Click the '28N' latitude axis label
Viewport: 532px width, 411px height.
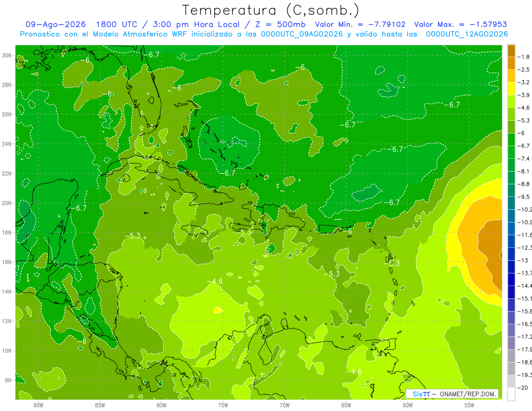coord(7,85)
